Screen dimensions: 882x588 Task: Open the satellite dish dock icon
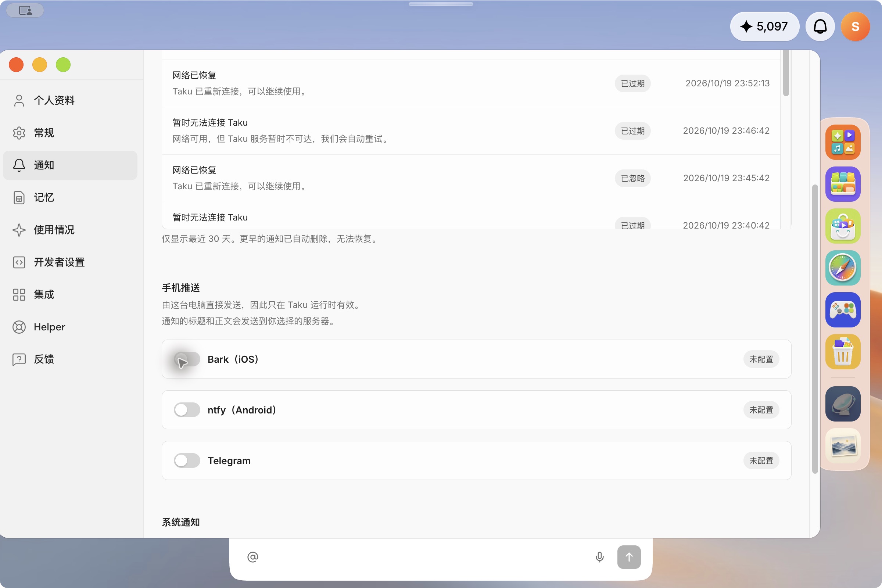[843, 404]
